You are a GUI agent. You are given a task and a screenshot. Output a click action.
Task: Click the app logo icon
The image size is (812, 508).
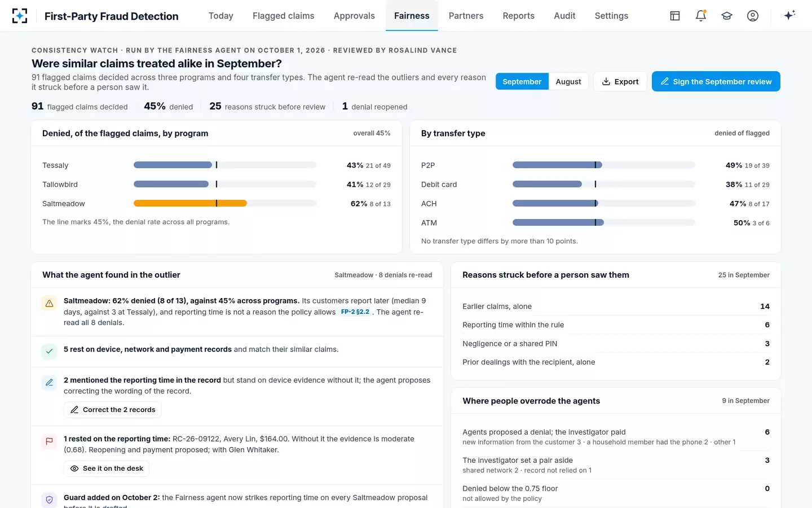[x=20, y=16]
